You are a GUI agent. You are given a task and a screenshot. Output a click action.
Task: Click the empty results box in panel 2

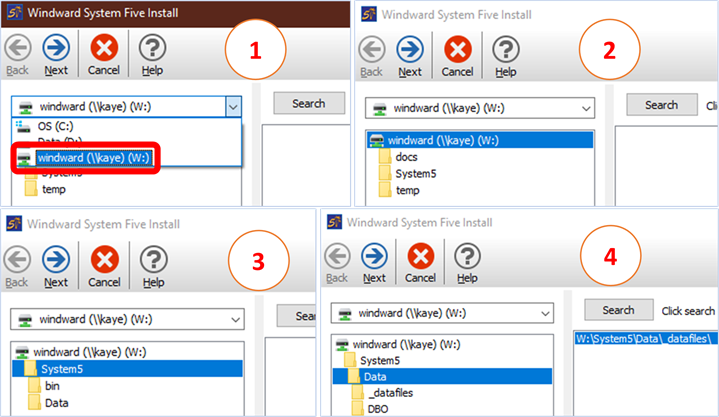(666, 166)
